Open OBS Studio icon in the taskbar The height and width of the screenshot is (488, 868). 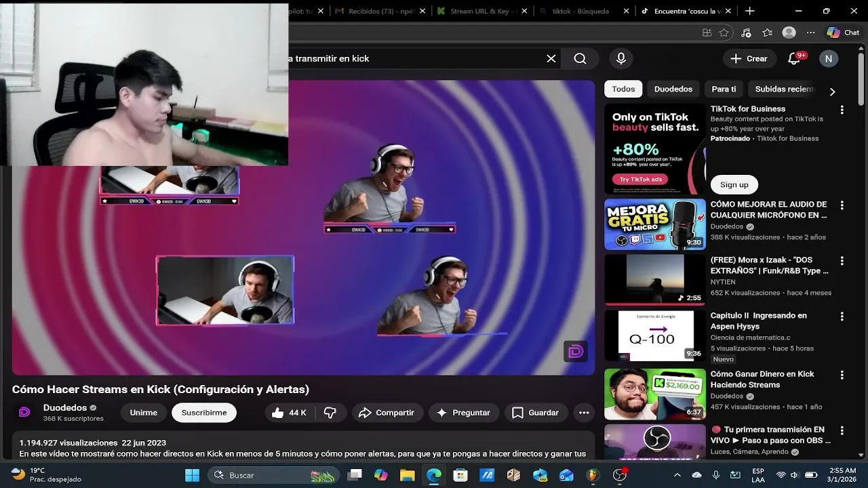coord(620,475)
